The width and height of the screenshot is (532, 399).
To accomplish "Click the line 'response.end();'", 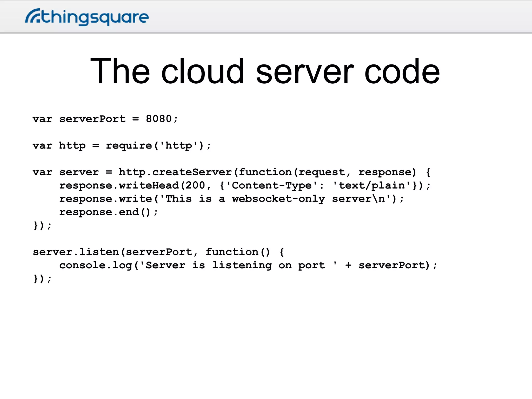I will (109, 212).
